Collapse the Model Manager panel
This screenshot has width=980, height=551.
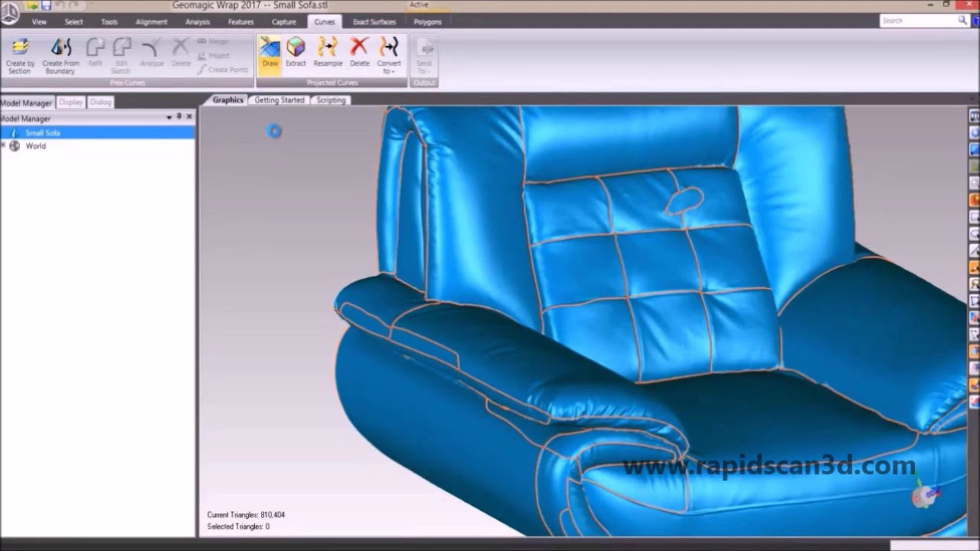click(x=169, y=116)
